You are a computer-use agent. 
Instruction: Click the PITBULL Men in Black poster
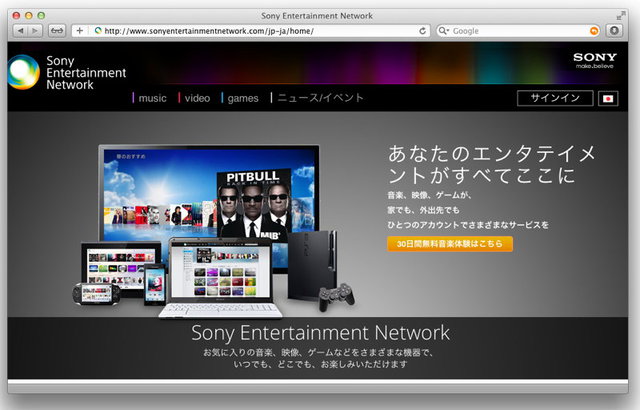click(x=253, y=204)
